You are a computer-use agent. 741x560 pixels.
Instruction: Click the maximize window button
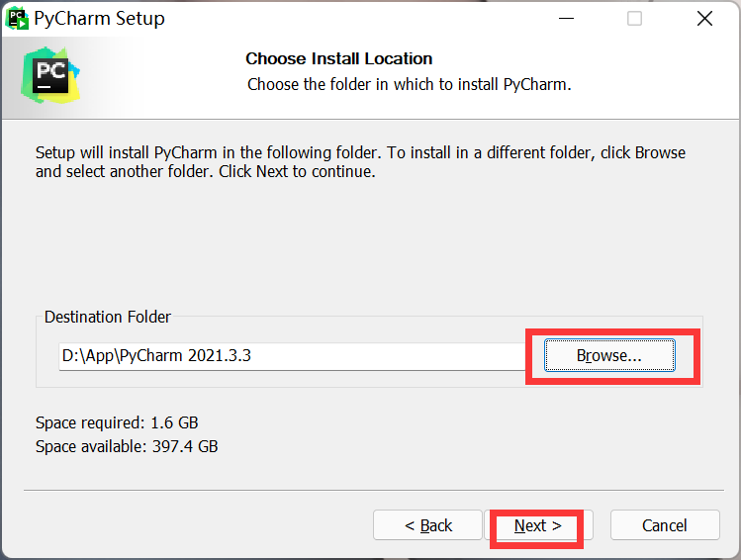(634, 19)
